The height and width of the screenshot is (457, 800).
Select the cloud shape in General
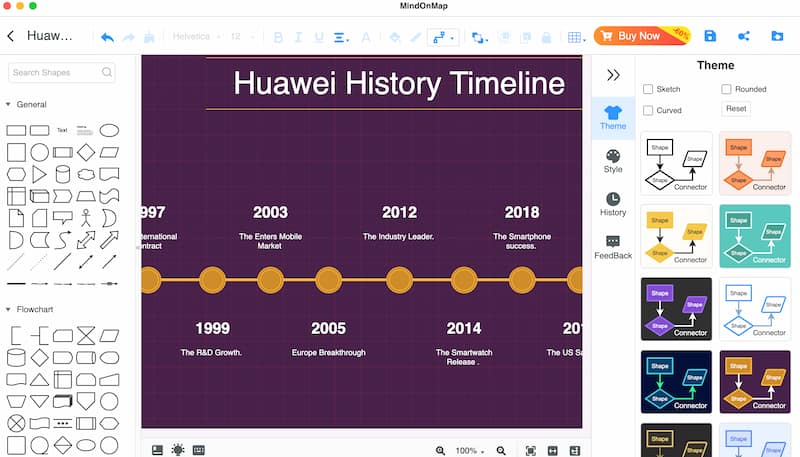86,174
